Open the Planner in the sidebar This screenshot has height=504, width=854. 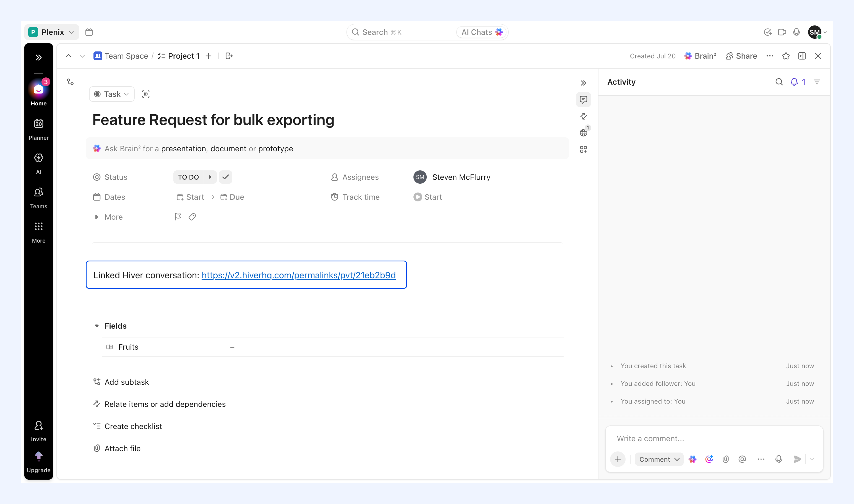(38, 129)
